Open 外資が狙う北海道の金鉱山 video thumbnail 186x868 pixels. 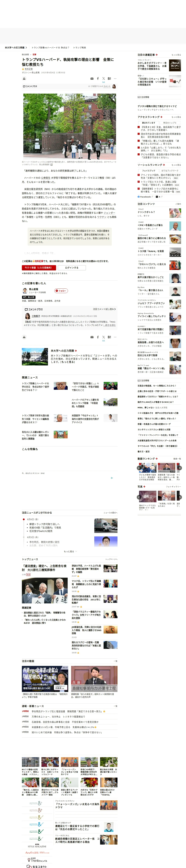pos(45,678)
